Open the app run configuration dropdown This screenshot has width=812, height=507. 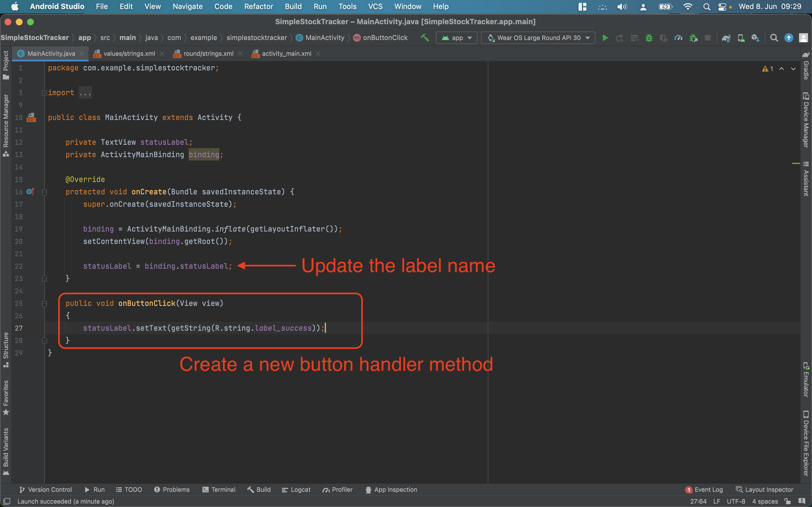pyautogui.click(x=456, y=38)
